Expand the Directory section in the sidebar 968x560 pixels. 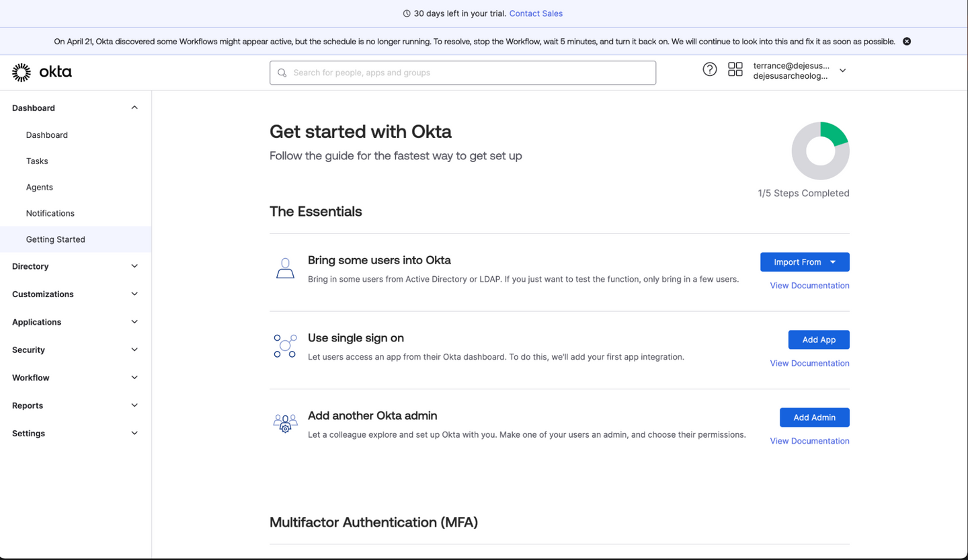[x=74, y=266]
